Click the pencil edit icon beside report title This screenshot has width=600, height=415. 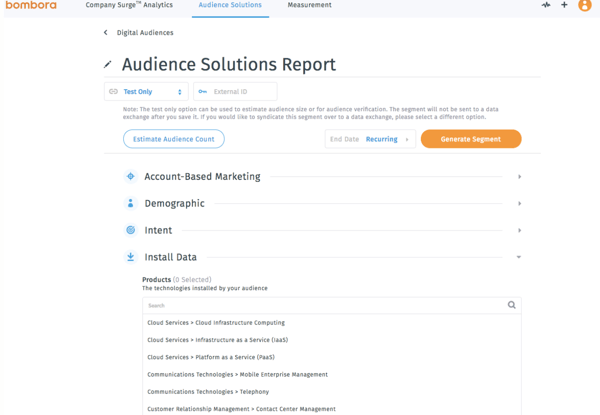(x=108, y=65)
